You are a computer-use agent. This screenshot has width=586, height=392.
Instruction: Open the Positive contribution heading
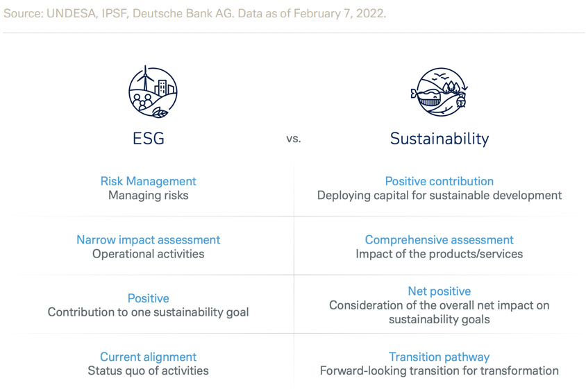coord(439,181)
